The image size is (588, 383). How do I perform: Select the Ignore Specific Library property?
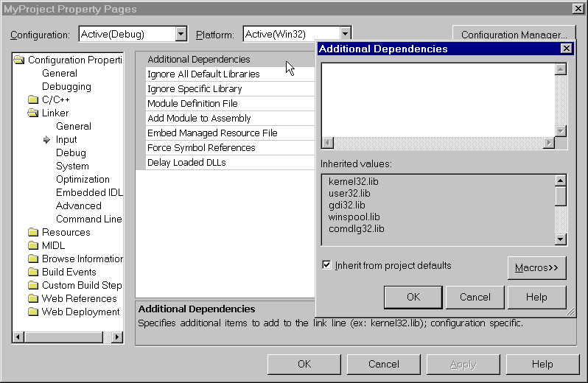[x=195, y=89]
